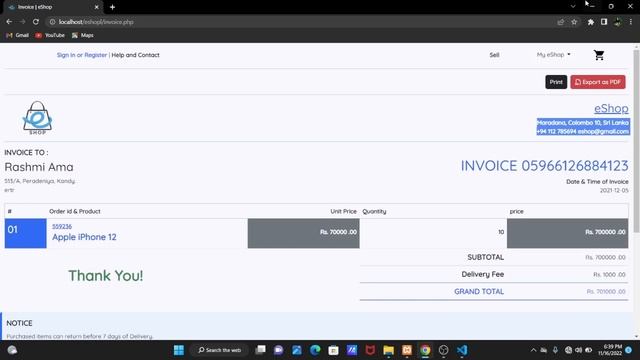The image size is (640, 360).
Task: Open the Chrome three-dot menu
Action: [631, 22]
